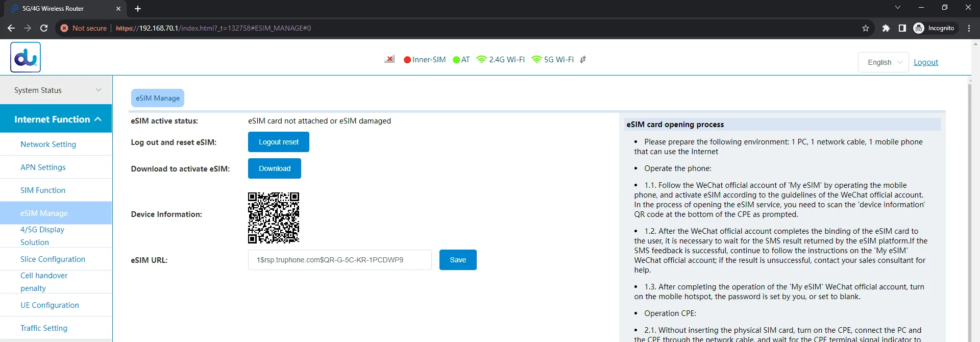
Task: Click the cable plug icon in status bar
Action: (x=583, y=60)
